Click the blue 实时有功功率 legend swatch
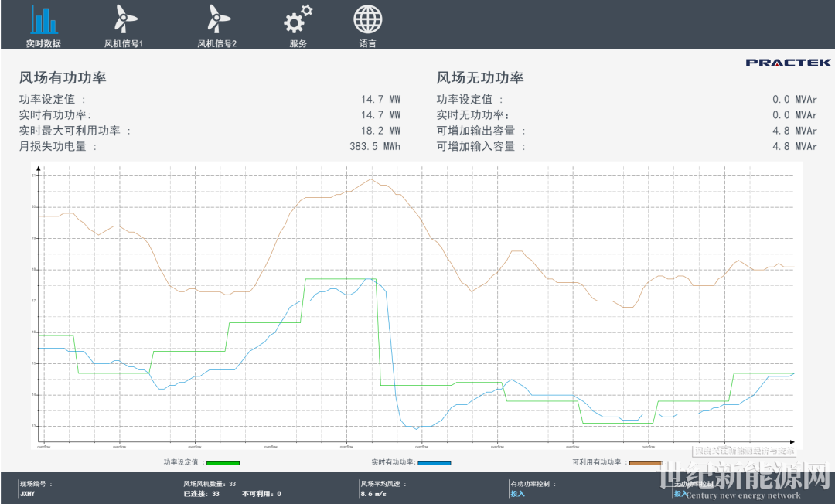 (x=434, y=463)
